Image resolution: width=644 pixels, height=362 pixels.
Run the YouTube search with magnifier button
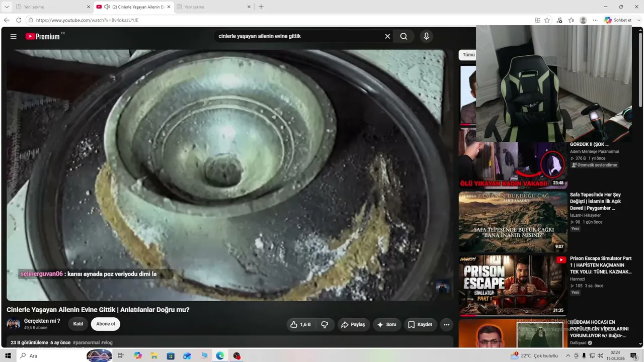404,36
